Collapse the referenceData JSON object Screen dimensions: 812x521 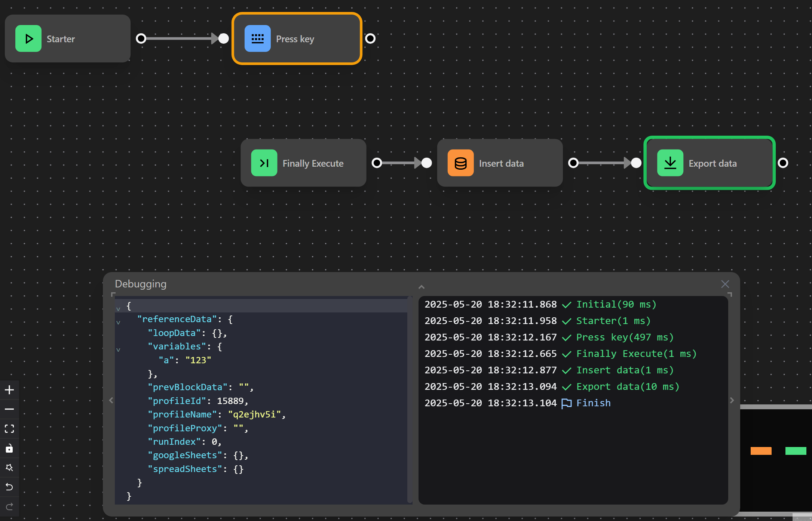(x=118, y=323)
